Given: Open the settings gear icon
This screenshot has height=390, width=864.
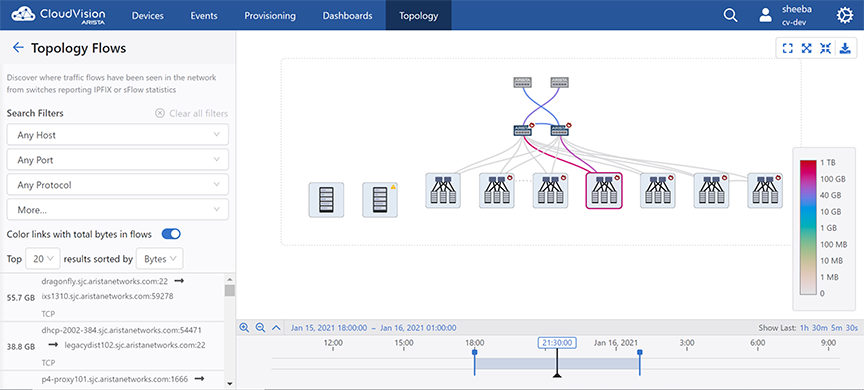Looking at the screenshot, I should (845, 15).
